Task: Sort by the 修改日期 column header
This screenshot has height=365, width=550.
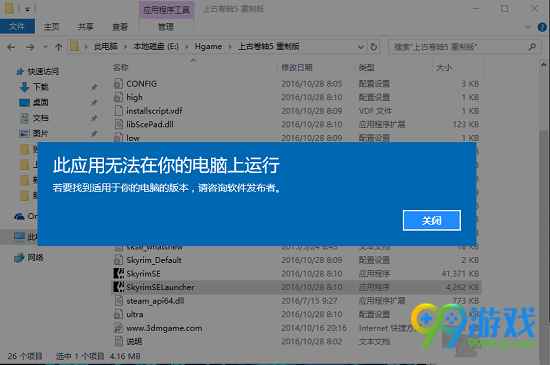Action: [x=297, y=67]
